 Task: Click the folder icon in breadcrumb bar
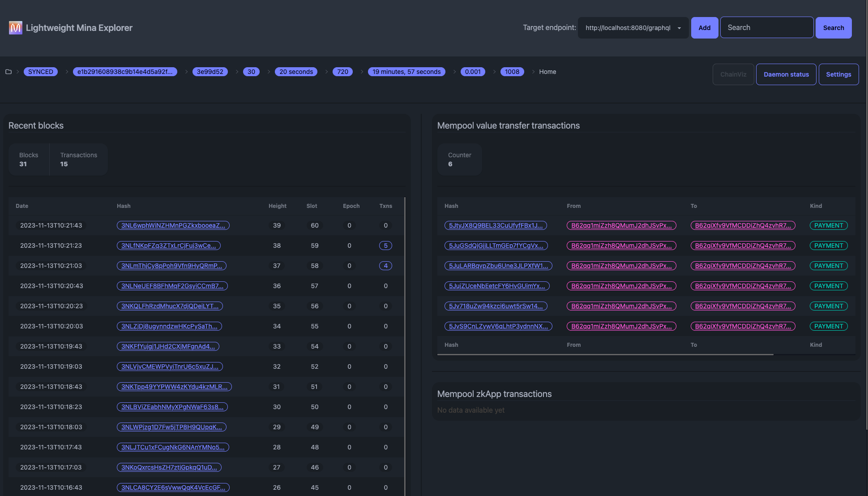pos(9,72)
